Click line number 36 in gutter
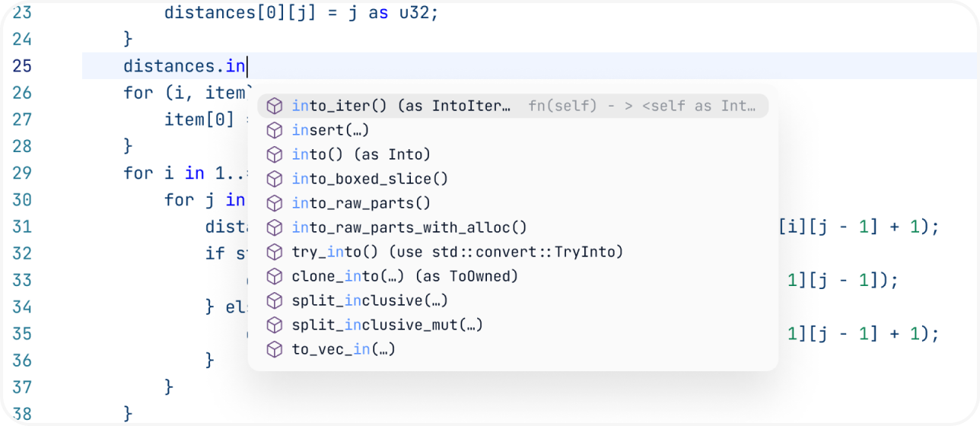This screenshot has width=980, height=426. click(x=22, y=361)
